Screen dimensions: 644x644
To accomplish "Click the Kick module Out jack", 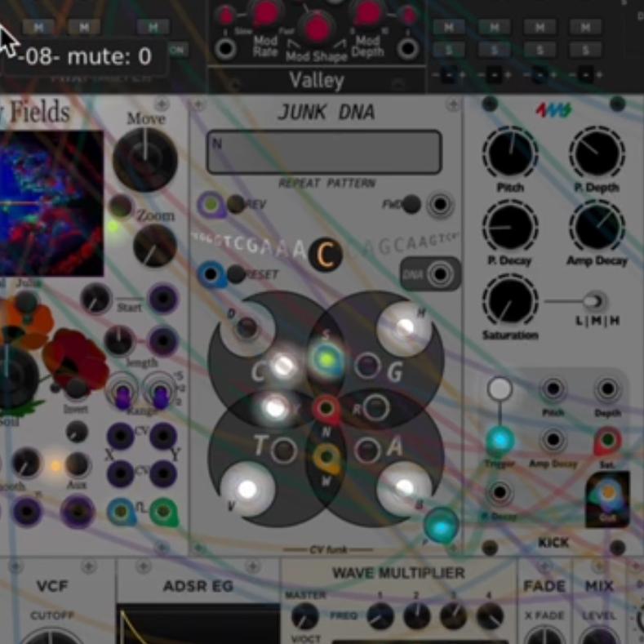I will pos(607,494).
